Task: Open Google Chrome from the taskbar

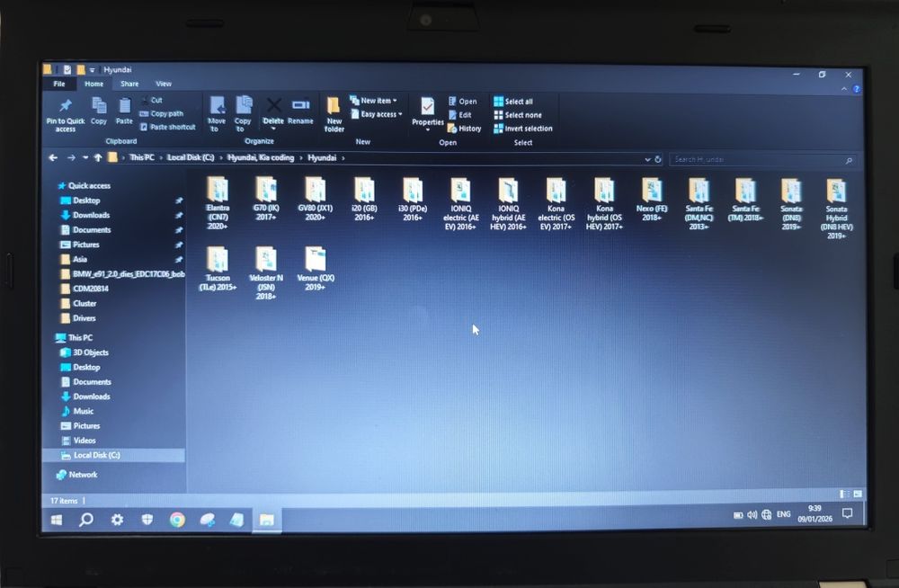Action: tap(177, 519)
